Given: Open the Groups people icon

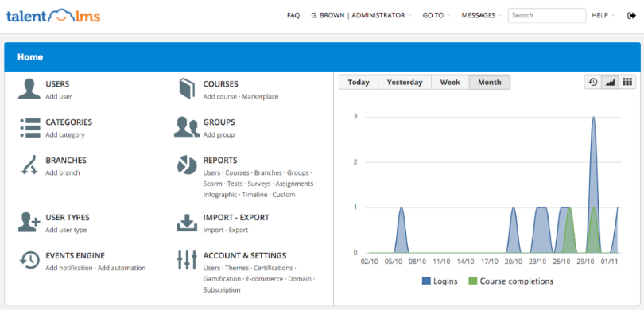Looking at the screenshot, I should click(187, 127).
